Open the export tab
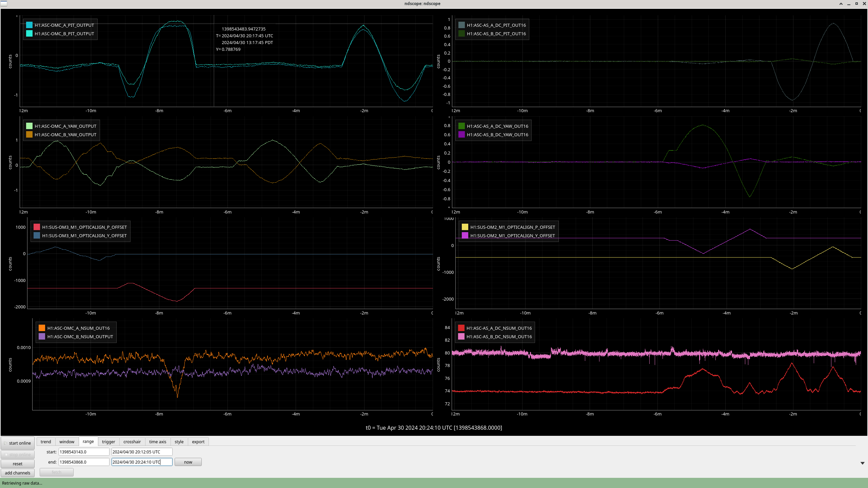868x488 pixels. [x=198, y=442]
